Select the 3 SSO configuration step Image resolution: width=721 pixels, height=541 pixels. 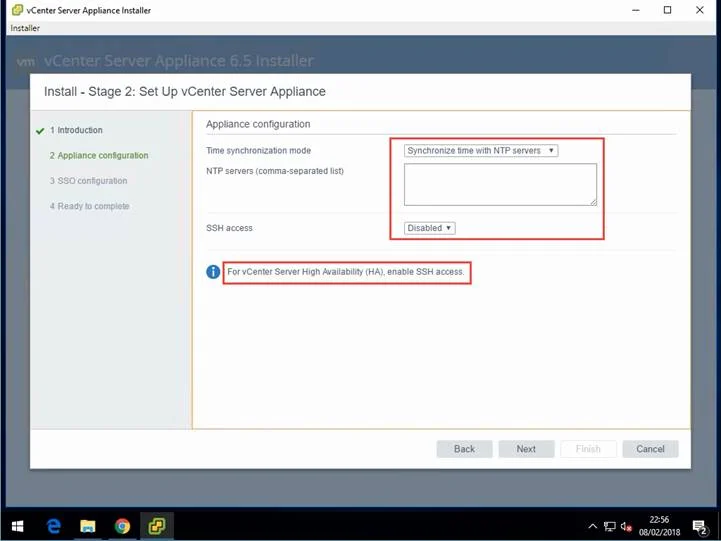point(88,181)
